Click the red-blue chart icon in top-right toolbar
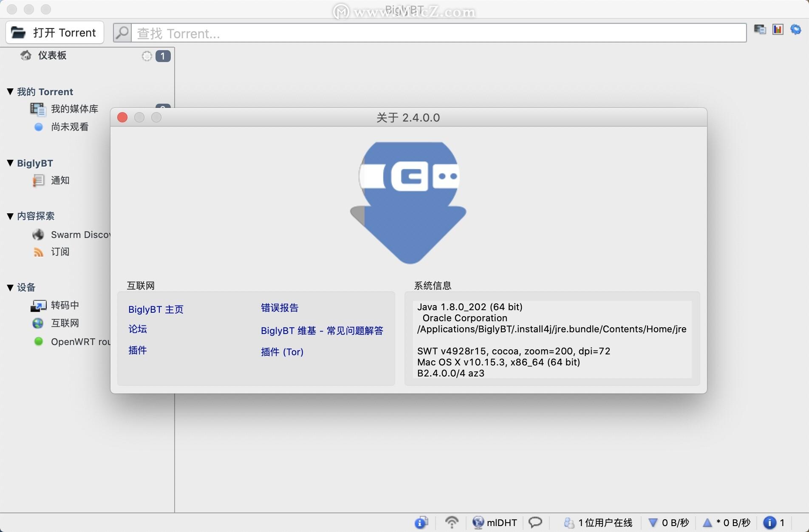The image size is (809, 532). (x=778, y=29)
